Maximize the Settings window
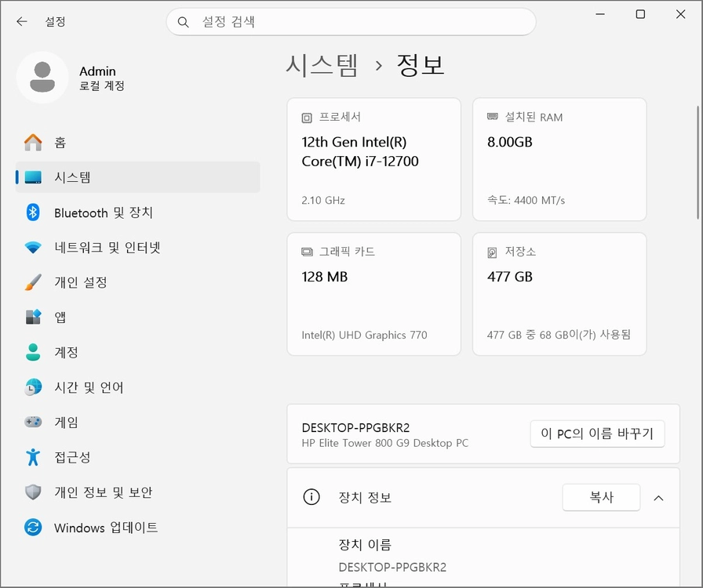Image resolution: width=703 pixels, height=588 pixels. pos(640,14)
